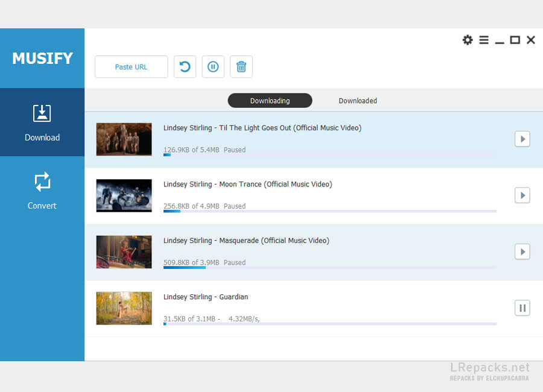Select title 'Lindsey Stirling - Guardian'

coord(206,297)
